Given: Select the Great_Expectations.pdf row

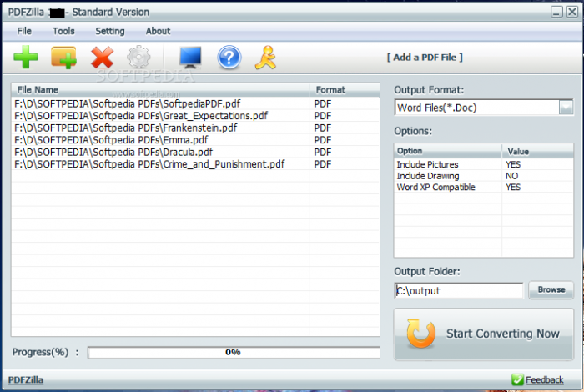Looking at the screenshot, I should 195,116.
